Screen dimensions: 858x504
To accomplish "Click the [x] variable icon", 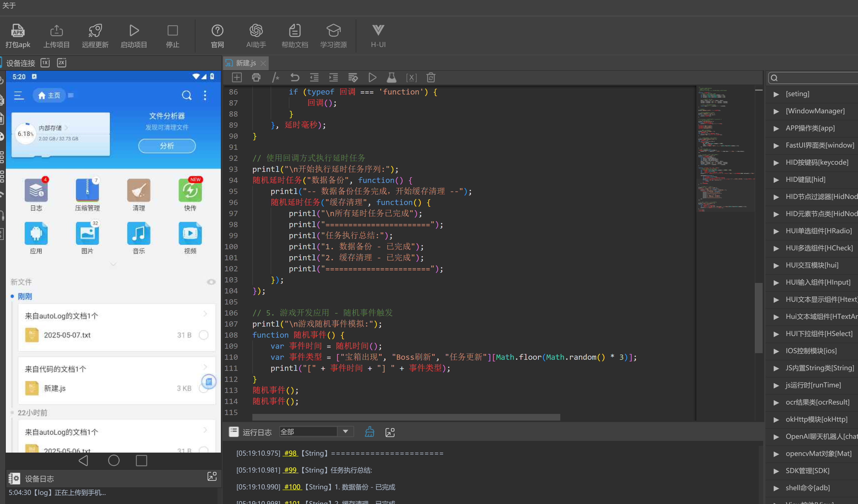I will pos(411,78).
